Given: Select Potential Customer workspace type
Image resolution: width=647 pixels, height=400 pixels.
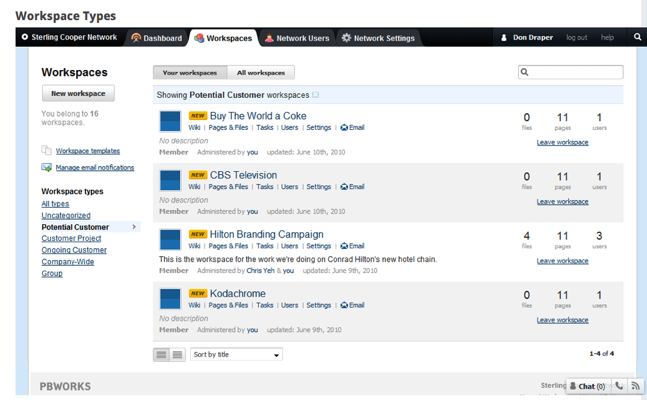Looking at the screenshot, I should pyautogui.click(x=75, y=227).
